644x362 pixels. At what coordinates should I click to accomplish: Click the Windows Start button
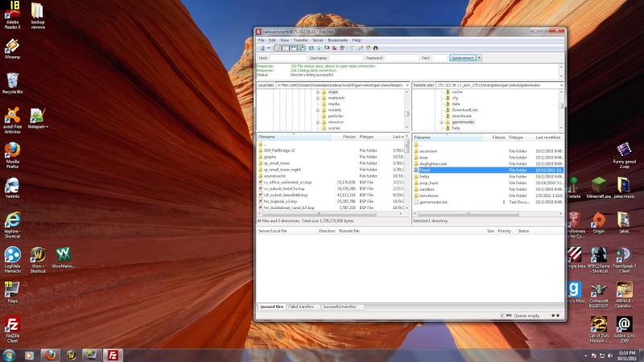coord(9,355)
